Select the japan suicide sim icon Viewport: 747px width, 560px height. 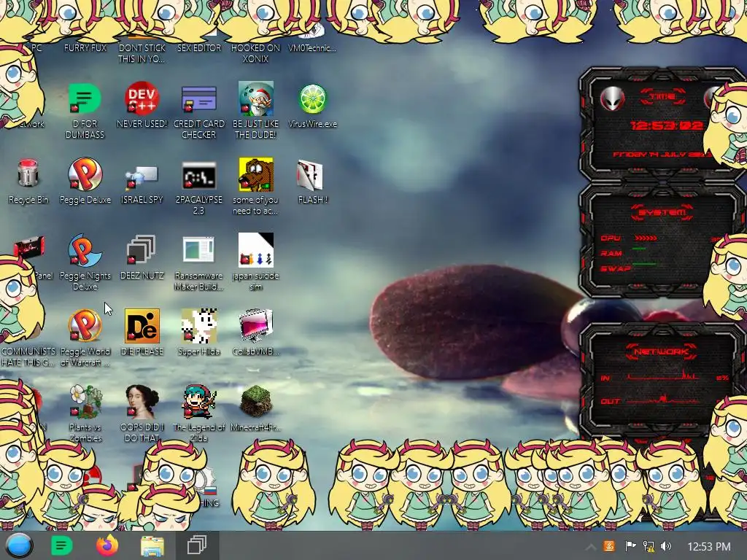256,249
